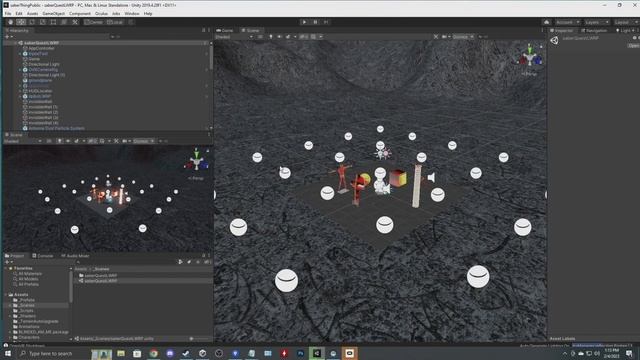Collapse the root scene in Hierarchy

pyautogui.click(x=15, y=43)
